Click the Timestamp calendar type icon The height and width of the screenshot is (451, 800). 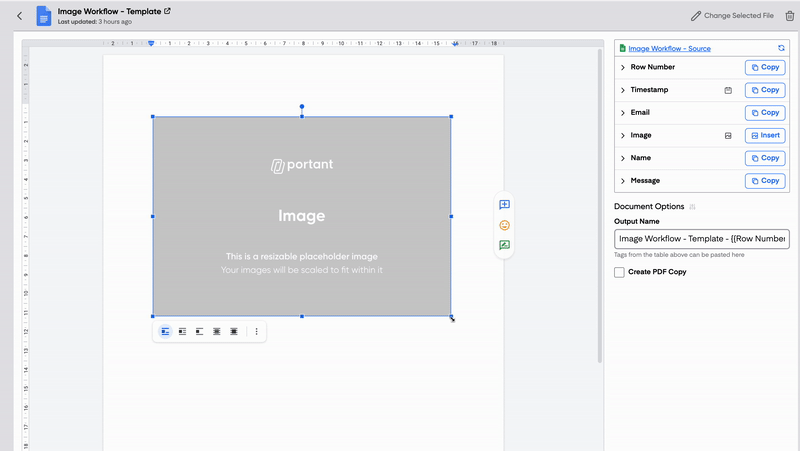pyautogui.click(x=728, y=90)
